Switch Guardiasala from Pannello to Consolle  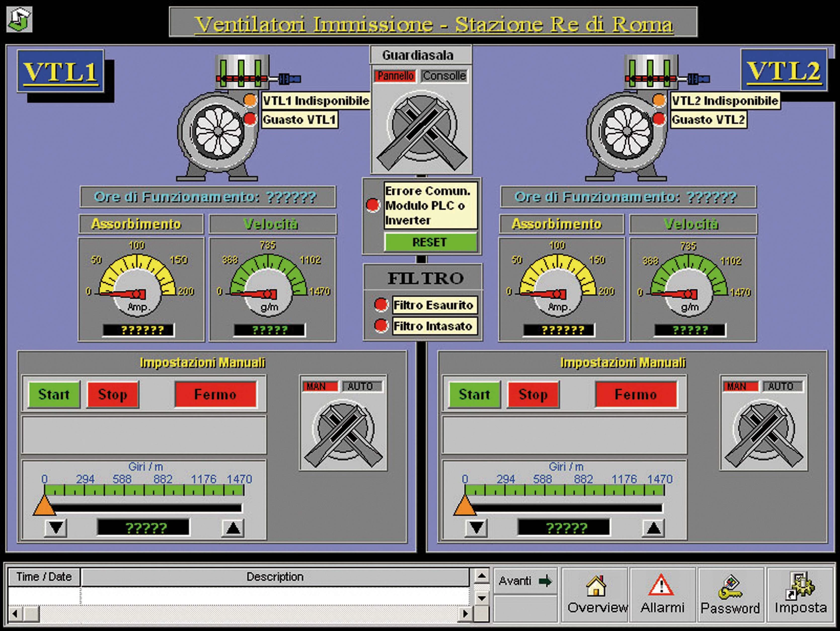coord(444,75)
